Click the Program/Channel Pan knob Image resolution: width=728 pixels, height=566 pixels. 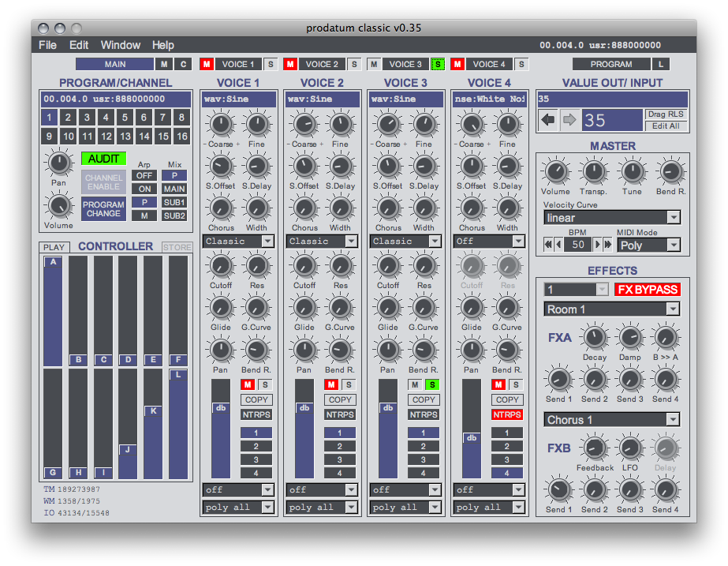click(58, 163)
